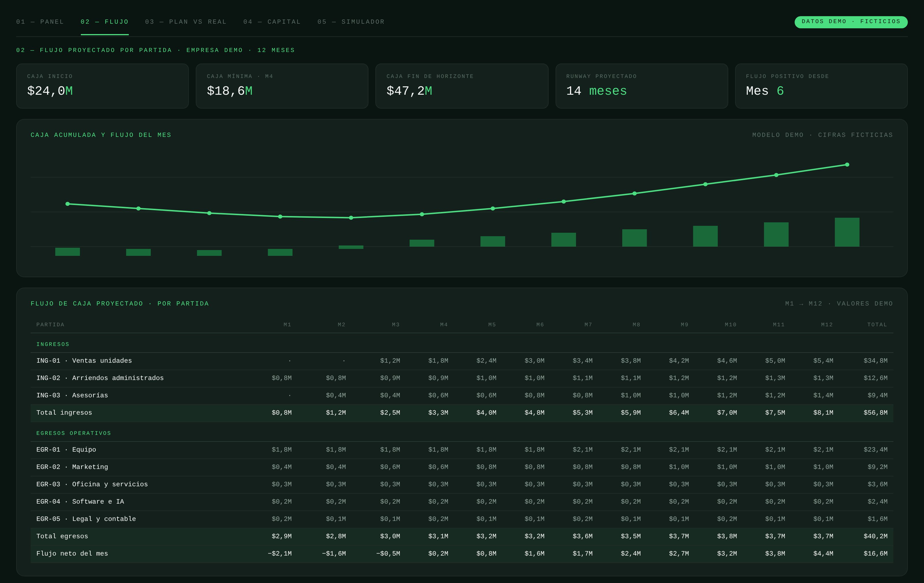Click the $9,4M Asesorías total
This screenshot has width=924, height=583.
pos(877,395)
